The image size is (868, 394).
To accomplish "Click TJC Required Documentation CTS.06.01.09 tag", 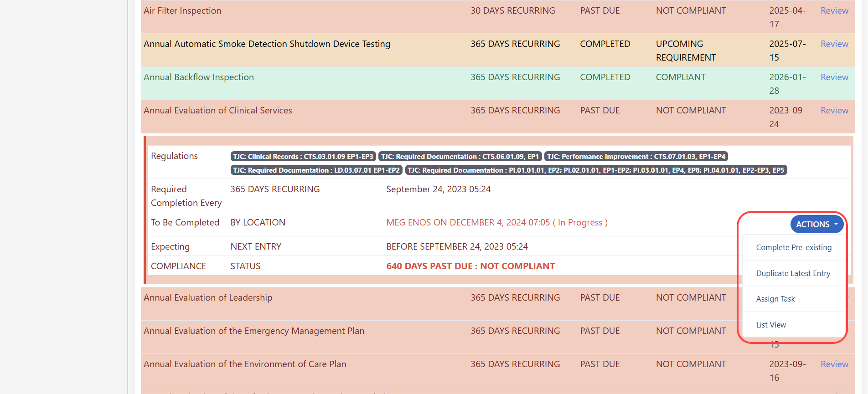I will tap(460, 157).
